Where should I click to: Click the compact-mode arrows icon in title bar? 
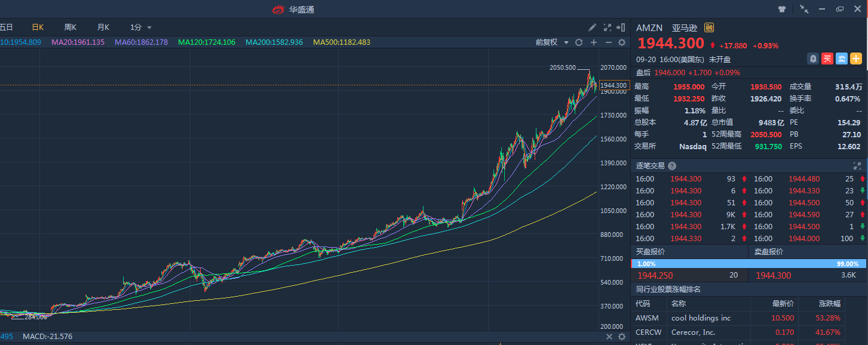point(804,9)
